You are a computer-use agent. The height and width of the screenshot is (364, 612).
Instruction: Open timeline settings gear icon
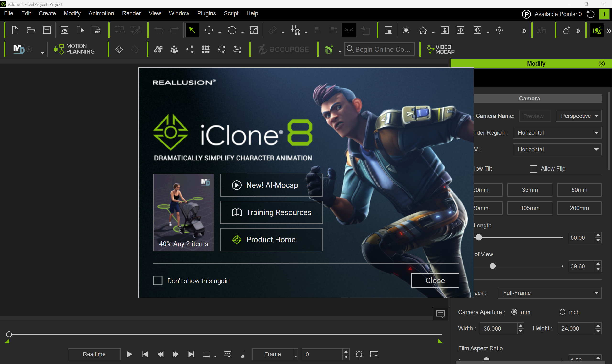click(359, 354)
